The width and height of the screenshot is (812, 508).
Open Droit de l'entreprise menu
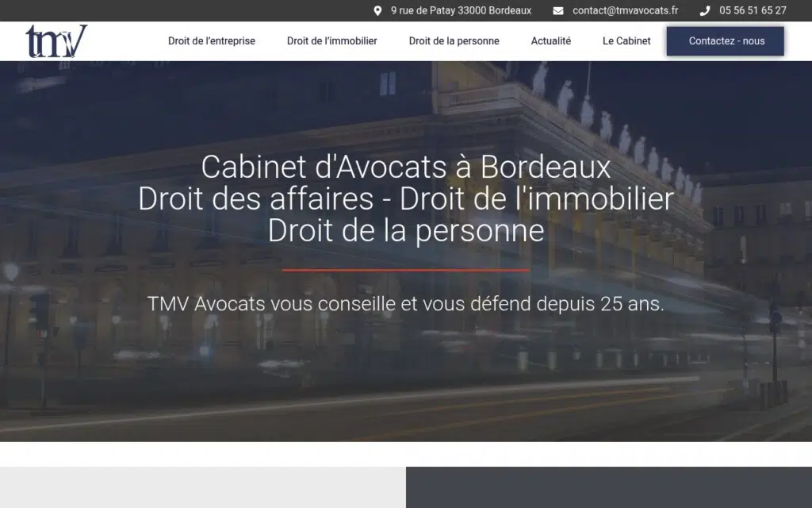pyautogui.click(x=211, y=41)
